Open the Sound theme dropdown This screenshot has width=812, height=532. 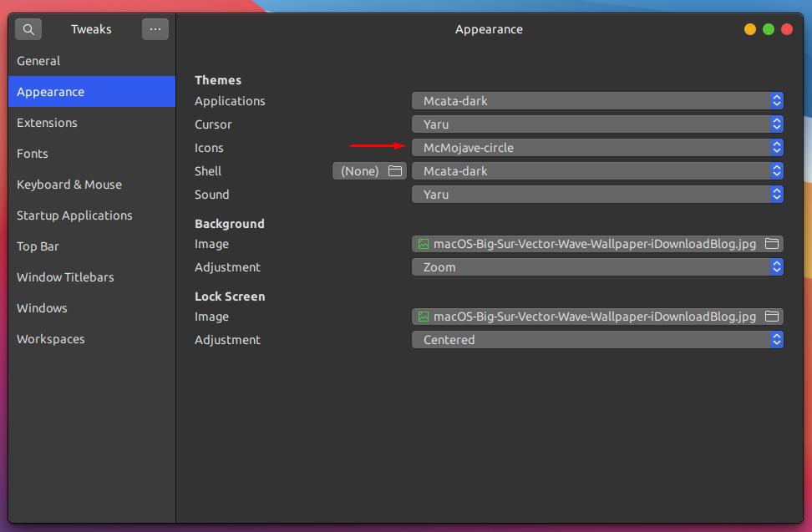pyautogui.click(x=597, y=195)
